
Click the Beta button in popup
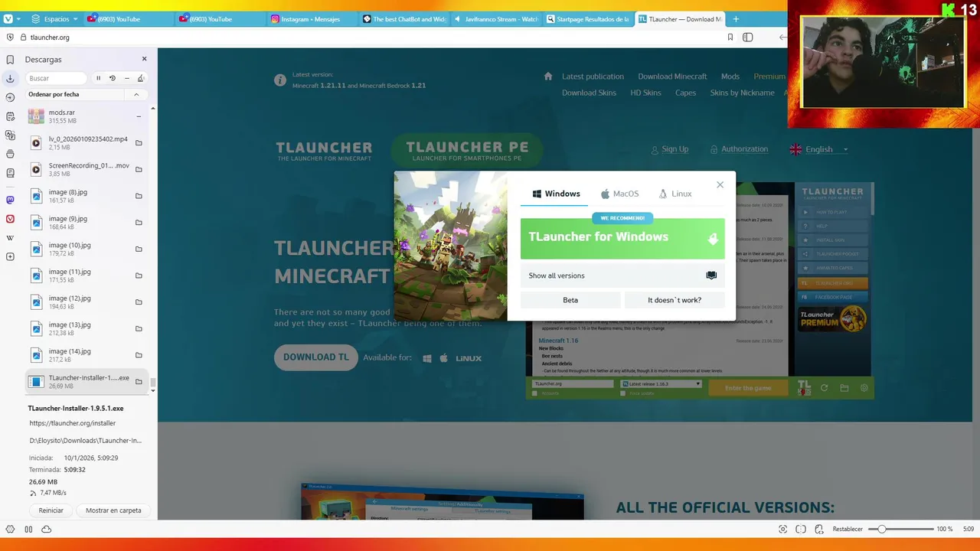pos(570,300)
